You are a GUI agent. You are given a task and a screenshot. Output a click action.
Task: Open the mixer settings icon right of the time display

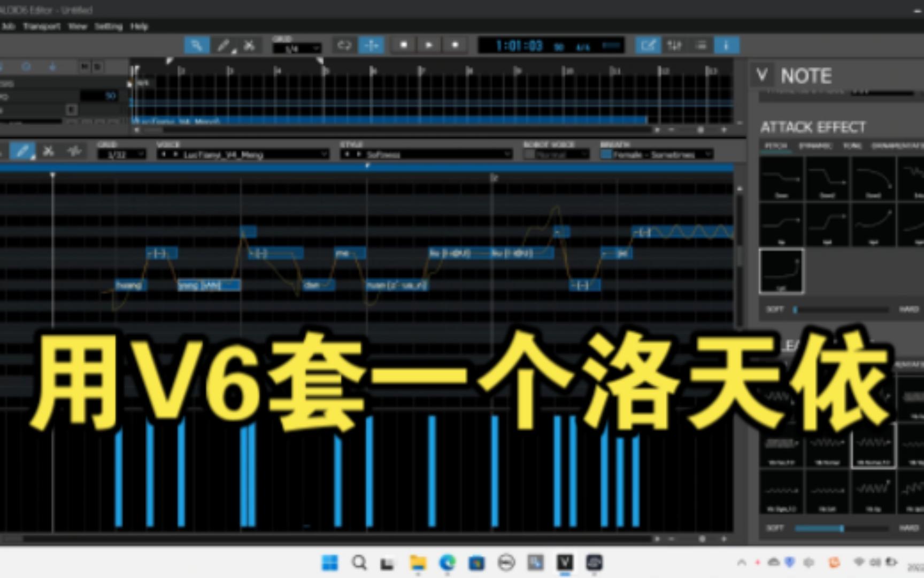[x=673, y=45]
